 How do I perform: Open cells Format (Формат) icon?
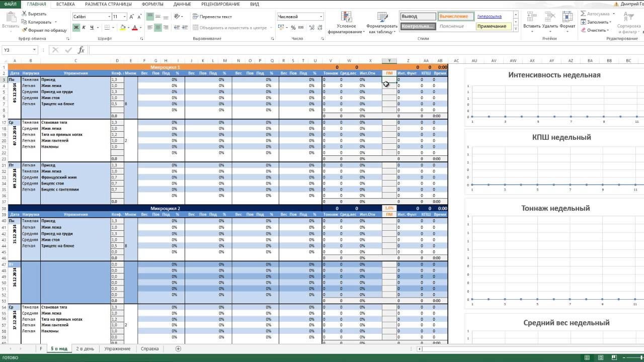coord(568,17)
